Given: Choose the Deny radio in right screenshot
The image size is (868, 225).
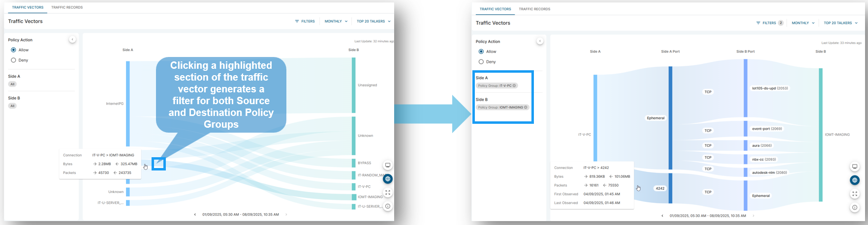Looking at the screenshot, I should pos(481,62).
